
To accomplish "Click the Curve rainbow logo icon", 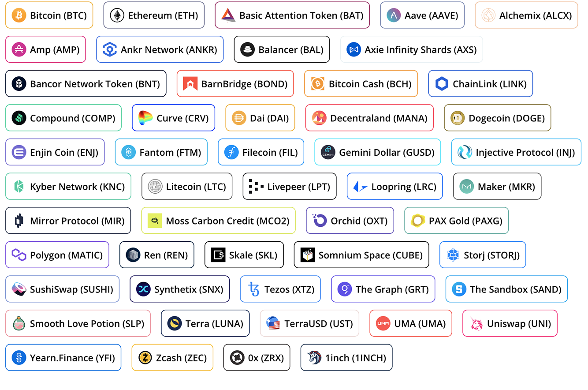I will coord(145,118).
